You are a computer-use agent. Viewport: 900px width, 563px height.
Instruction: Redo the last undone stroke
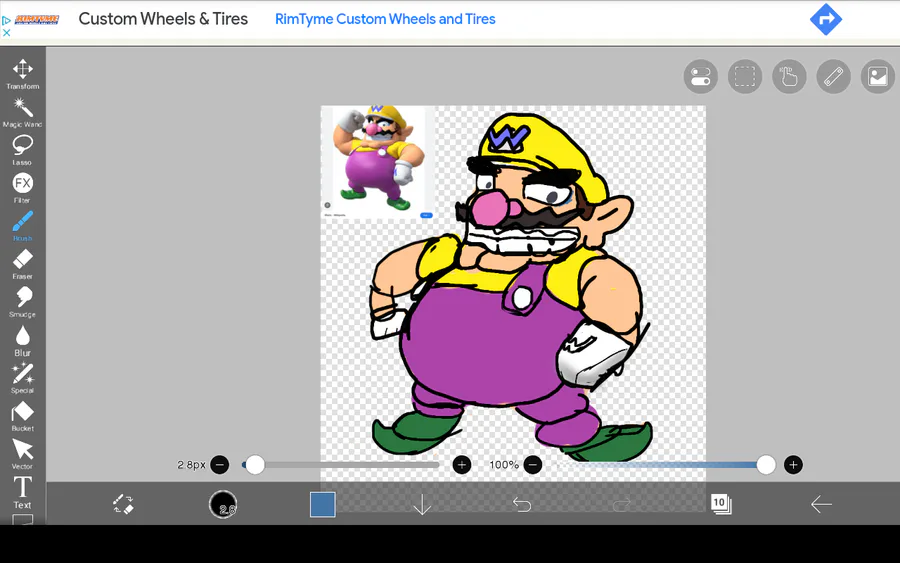[622, 504]
